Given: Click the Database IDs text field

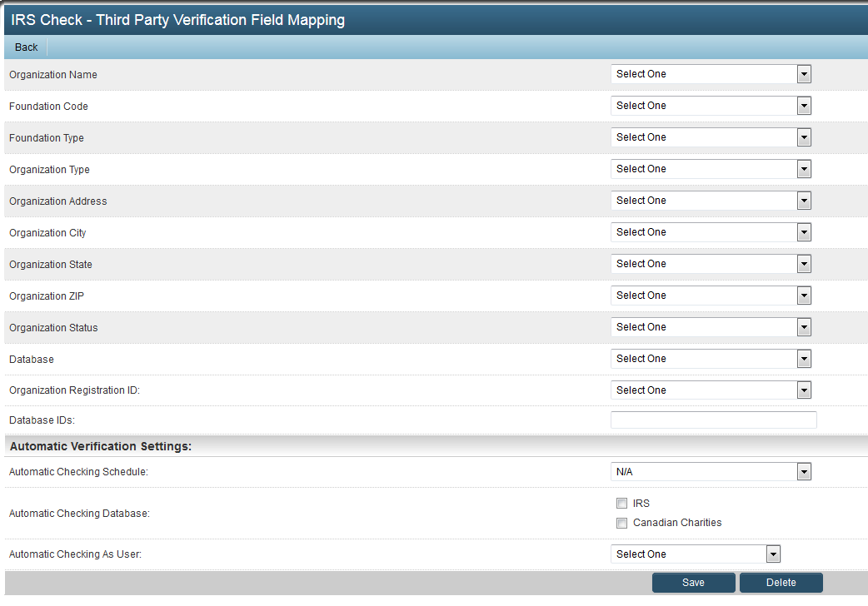Looking at the screenshot, I should 713,420.
